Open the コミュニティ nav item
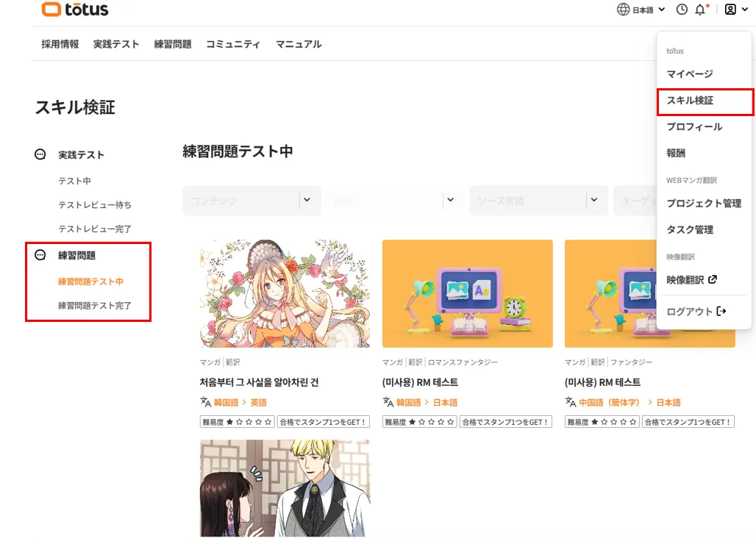This screenshot has width=756, height=538. (233, 44)
